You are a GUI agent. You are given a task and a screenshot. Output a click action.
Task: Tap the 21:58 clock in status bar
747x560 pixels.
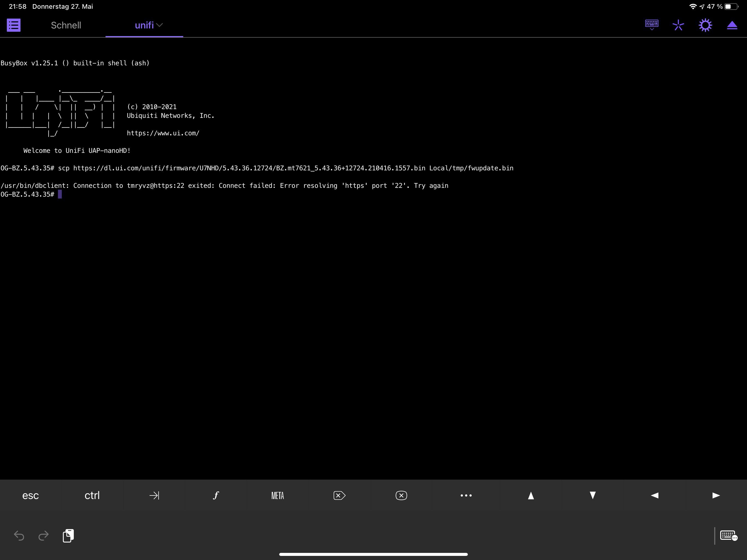pos(17,6)
